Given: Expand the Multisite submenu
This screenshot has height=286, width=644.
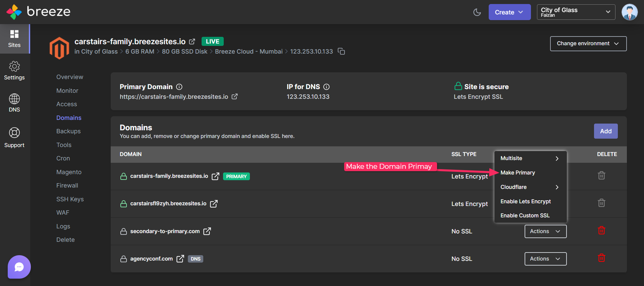Looking at the screenshot, I should pyautogui.click(x=530, y=158).
